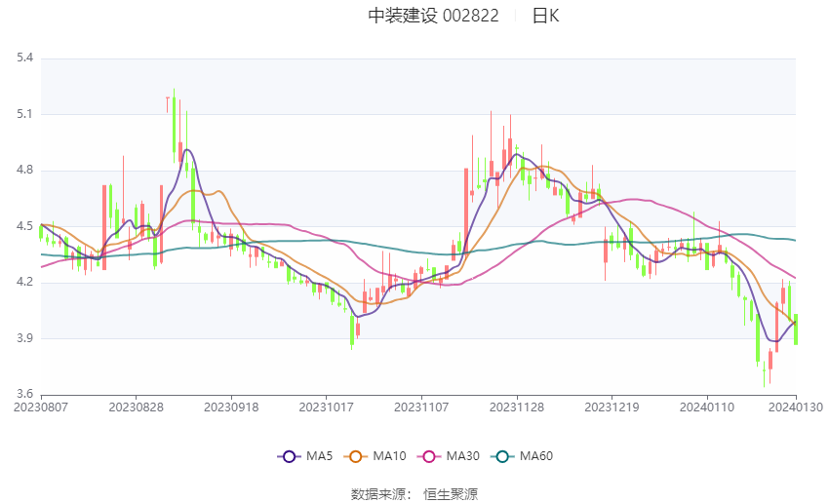Click the chart title 中装建设 002822
This screenshot has height=504, width=829.
(x=433, y=16)
